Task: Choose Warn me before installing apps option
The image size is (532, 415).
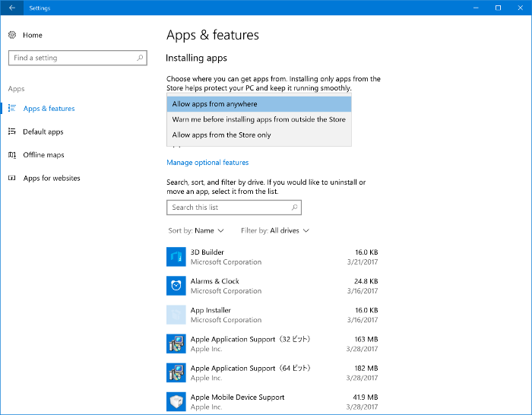Action: [x=259, y=119]
